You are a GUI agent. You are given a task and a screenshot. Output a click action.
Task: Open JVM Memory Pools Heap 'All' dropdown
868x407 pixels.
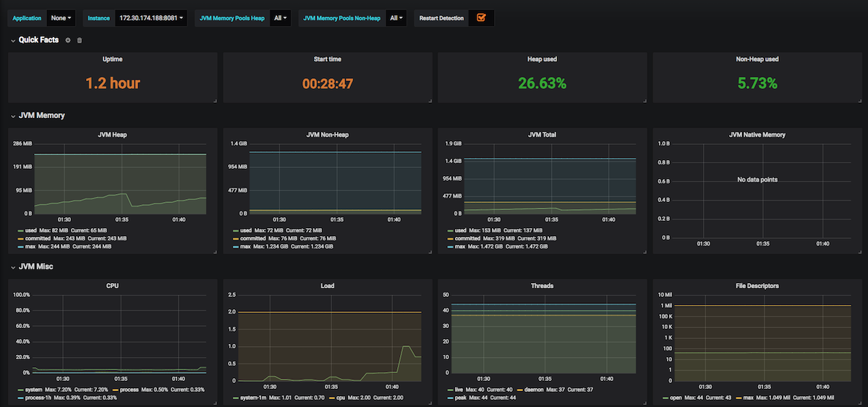pyautogui.click(x=281, y=17)
